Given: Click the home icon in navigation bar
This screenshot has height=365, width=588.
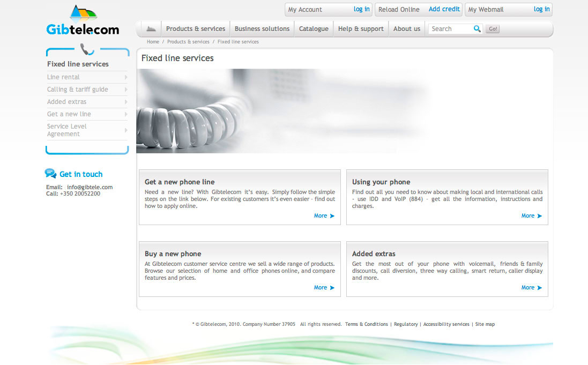Looking at the screenshot, I should click(x=151, y=29).
